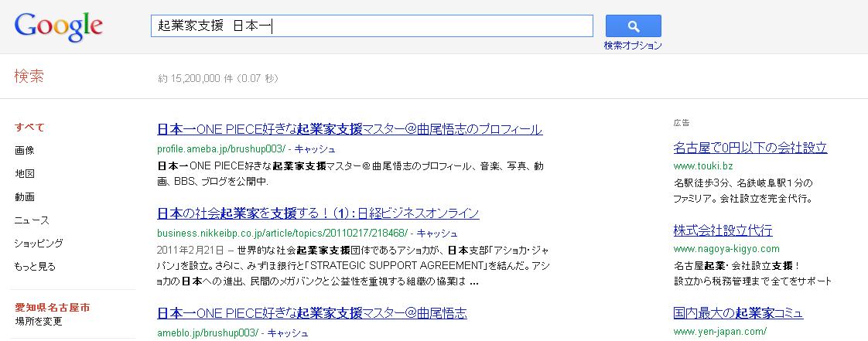Open 曲尾悟志のプロフィール result title
Screen dimensions: 868x341
(x=350, y=130)
